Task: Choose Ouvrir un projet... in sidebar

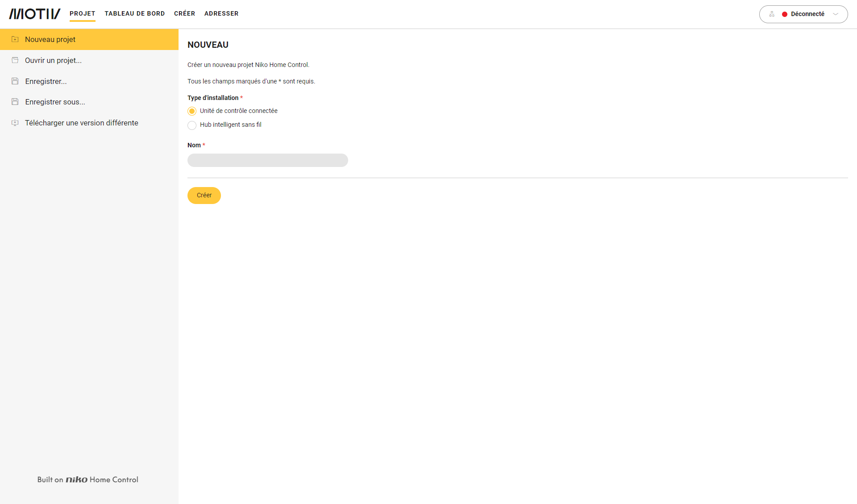Action: [89, 60]
